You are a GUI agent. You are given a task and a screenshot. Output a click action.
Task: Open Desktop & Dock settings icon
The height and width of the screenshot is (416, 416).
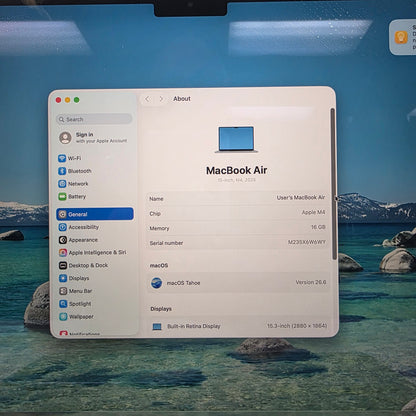63,266
